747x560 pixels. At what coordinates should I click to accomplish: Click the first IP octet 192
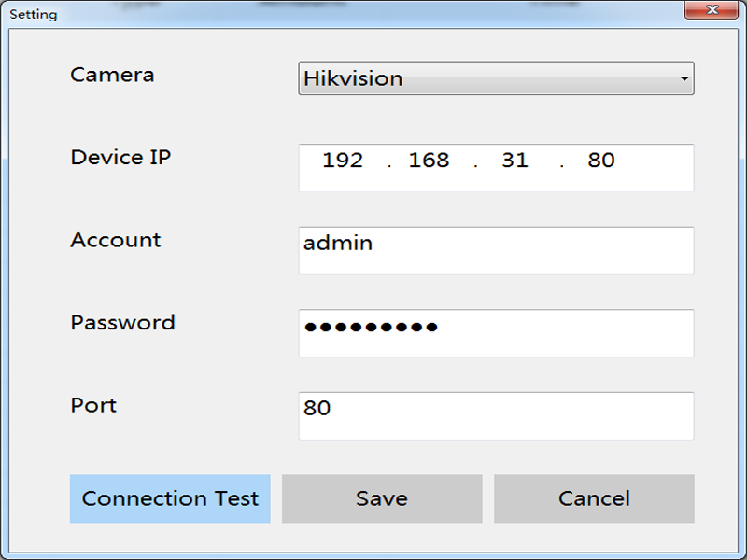point(343,161)
